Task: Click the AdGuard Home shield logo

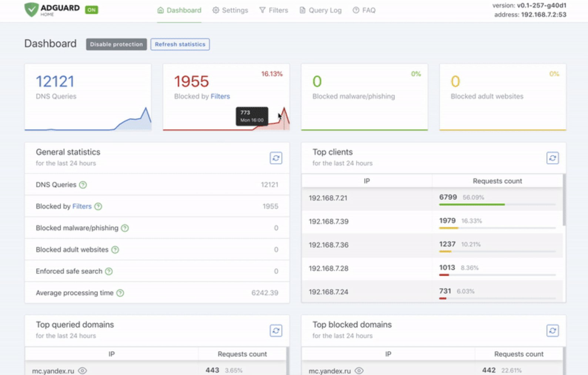Action: pyautogui.click(x=31, y=10)
